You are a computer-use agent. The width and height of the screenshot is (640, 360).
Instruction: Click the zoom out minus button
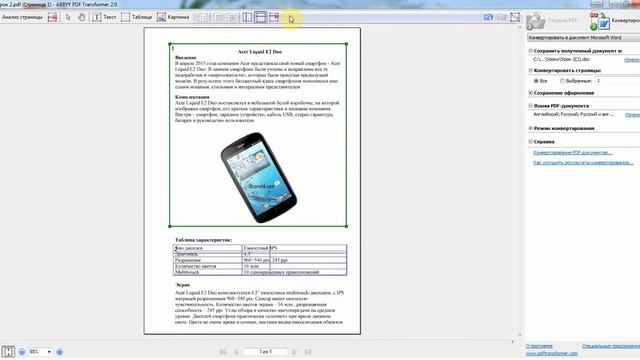pos(22,352)
